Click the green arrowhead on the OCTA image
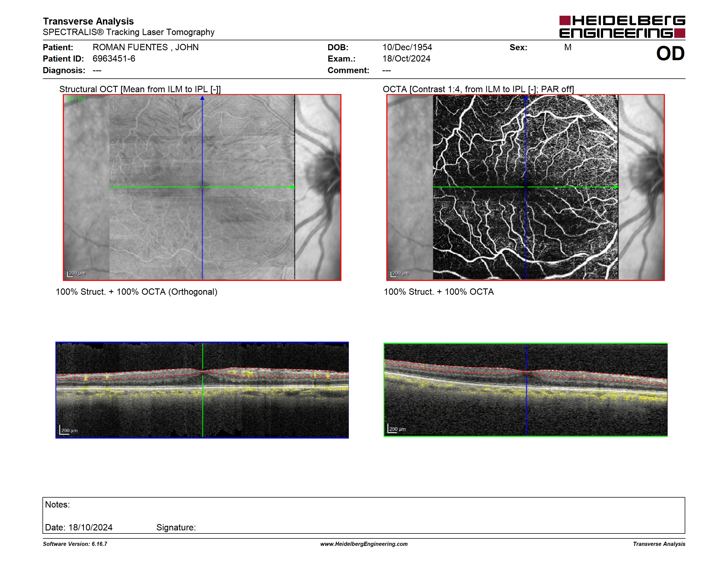 616,187
